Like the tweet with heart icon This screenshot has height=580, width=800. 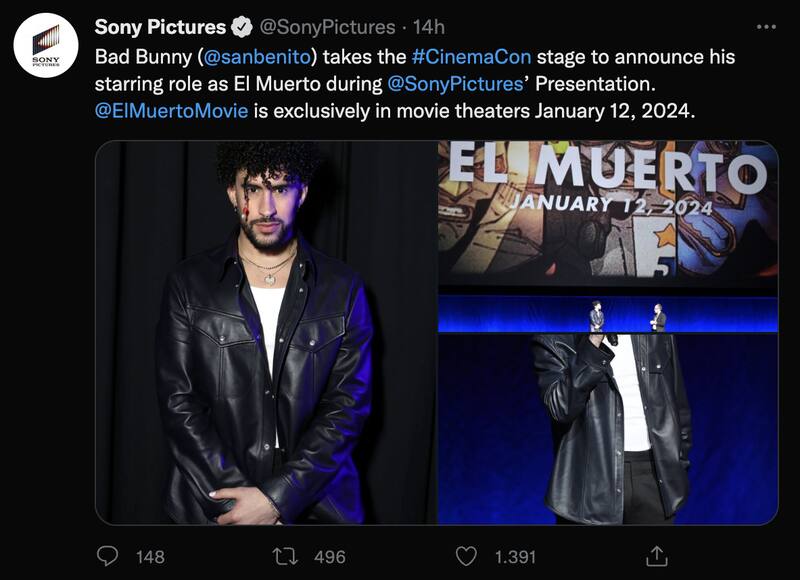(x=466, y=555)
